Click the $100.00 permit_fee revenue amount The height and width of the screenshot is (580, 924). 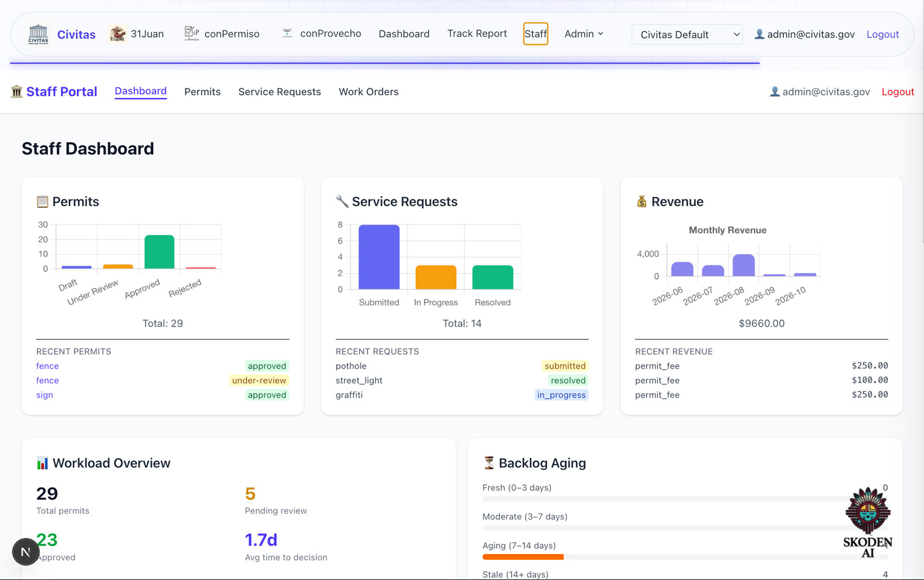click(x=870, y=380)
